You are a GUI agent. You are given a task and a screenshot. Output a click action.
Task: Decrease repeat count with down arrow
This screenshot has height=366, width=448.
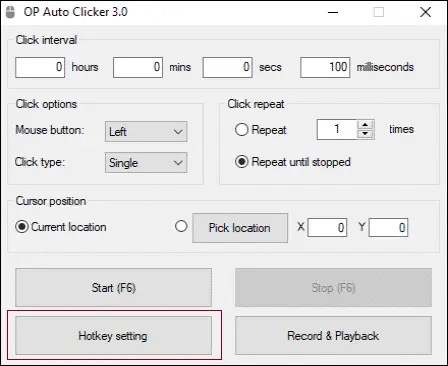[x=366, y=134]
